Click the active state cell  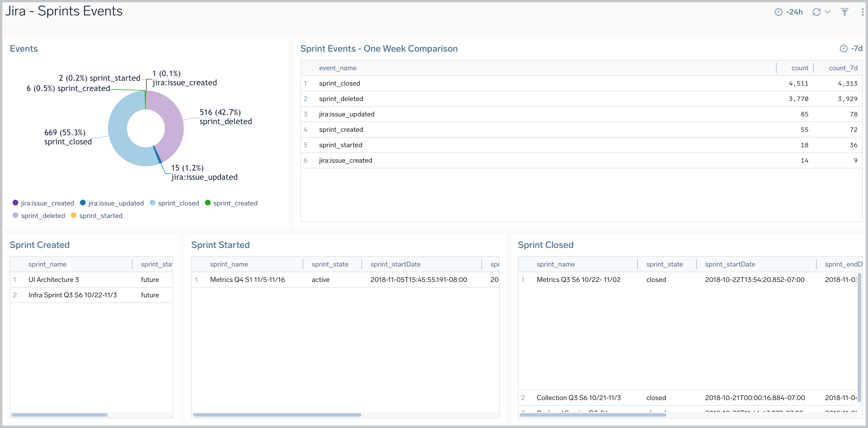(320, 280)
